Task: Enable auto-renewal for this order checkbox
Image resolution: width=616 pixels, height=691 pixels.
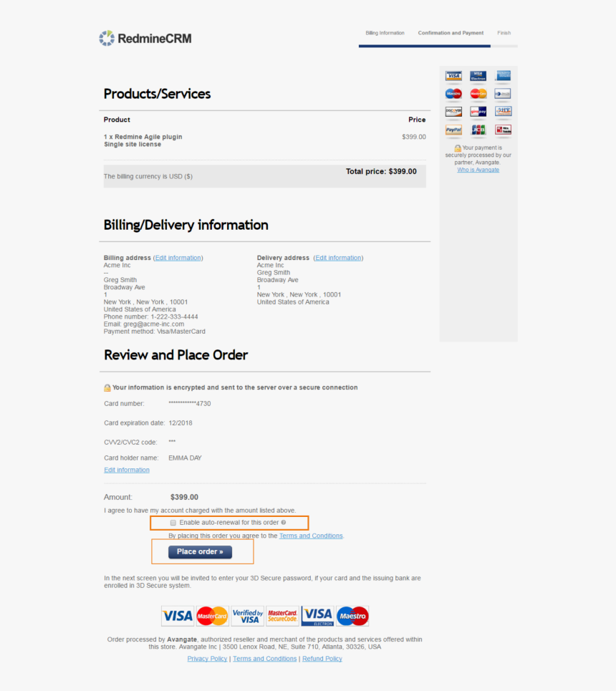Action: click(173, 523)
